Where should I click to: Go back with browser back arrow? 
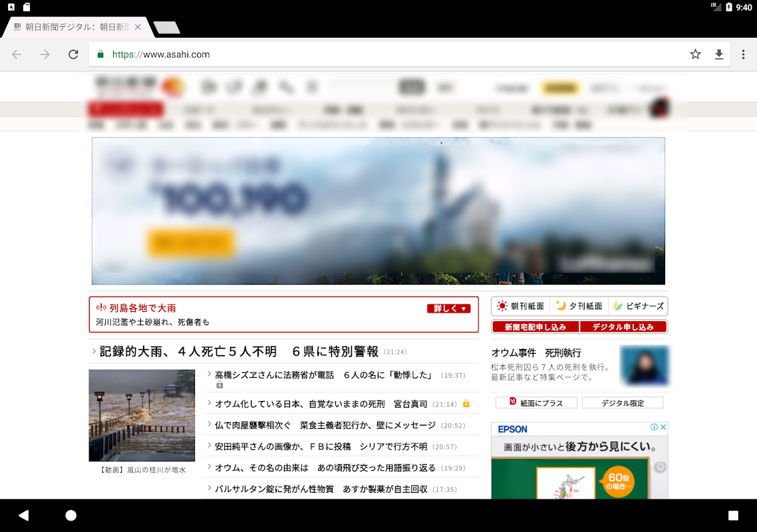pyautogui.click(x=17, y=55)
